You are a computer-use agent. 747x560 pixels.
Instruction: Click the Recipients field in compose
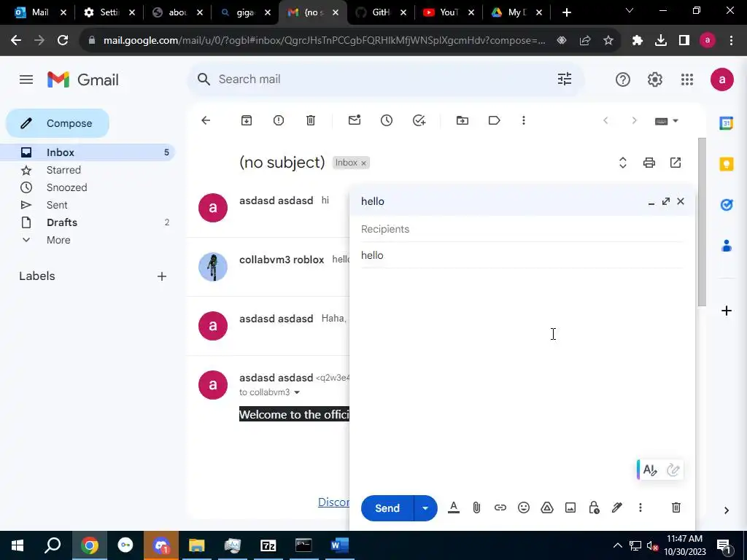coord(522,229)
